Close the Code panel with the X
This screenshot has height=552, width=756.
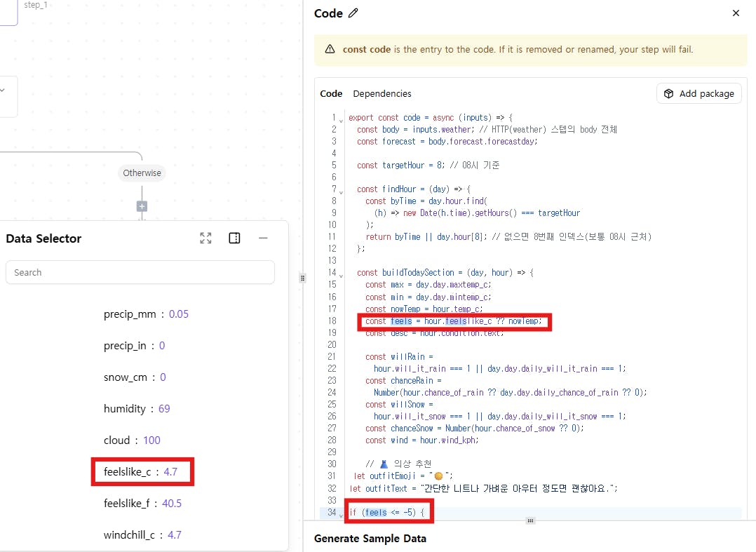(736, 13)
